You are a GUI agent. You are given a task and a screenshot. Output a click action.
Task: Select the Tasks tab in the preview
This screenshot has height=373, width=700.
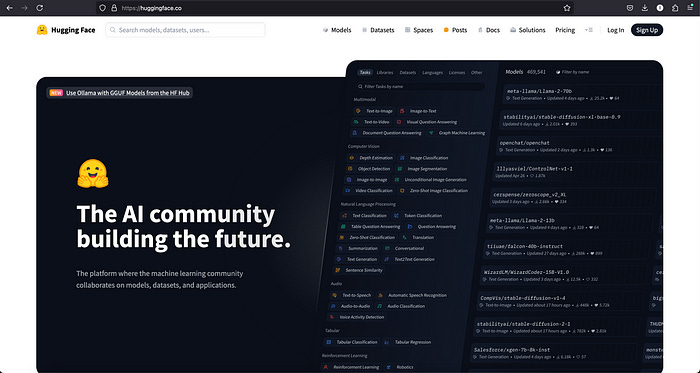click(x=365, y=72)
